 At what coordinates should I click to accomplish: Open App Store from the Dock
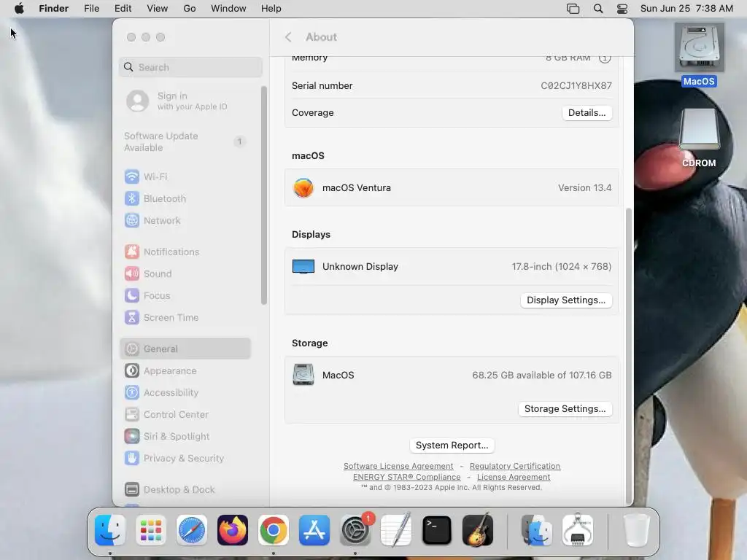point(314,530)
